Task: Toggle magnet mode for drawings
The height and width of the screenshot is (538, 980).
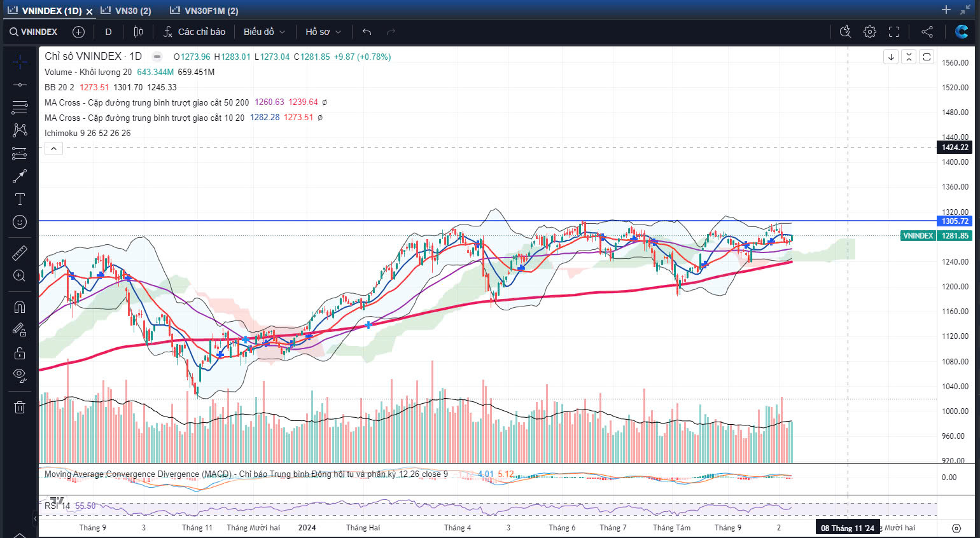Action: coord(20,307)
